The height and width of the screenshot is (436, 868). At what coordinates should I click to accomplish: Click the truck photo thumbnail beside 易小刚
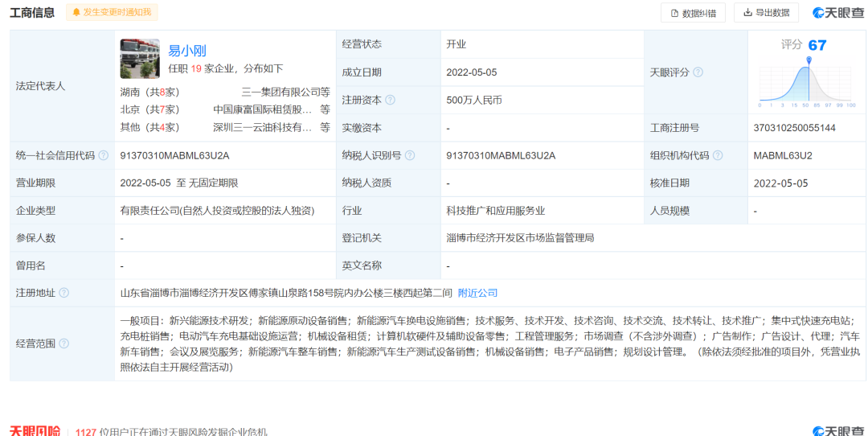coord(140,59)
